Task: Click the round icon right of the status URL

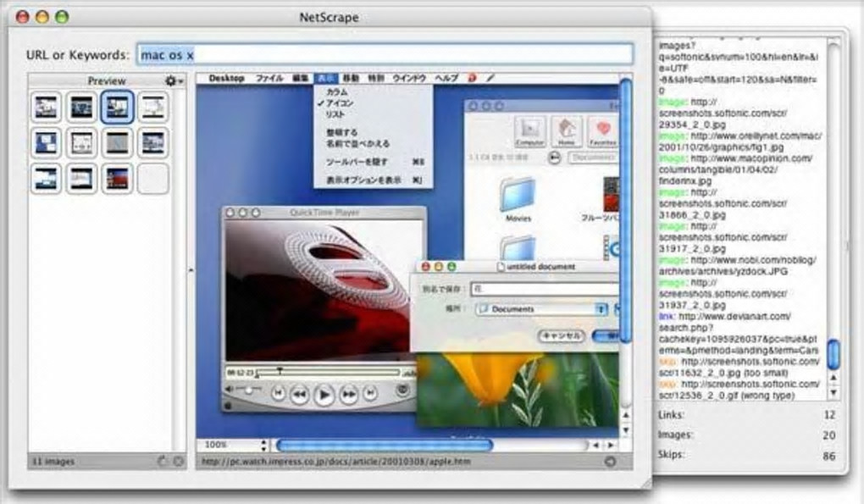Action: point(610,462)
